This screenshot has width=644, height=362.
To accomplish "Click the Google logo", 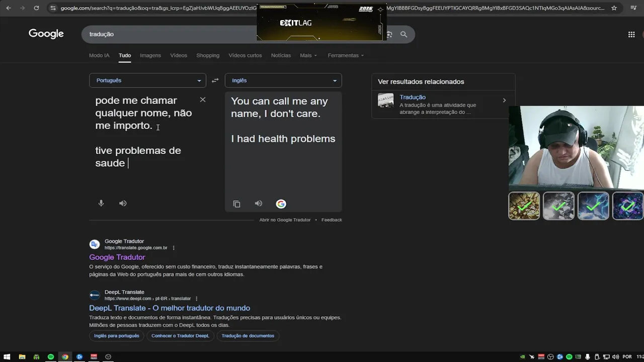I will pos(46,34).
